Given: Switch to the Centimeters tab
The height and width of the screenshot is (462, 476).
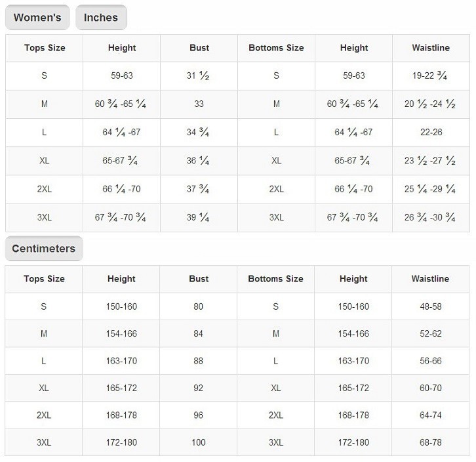Looking at the screenshot, I should click(43, 249).
